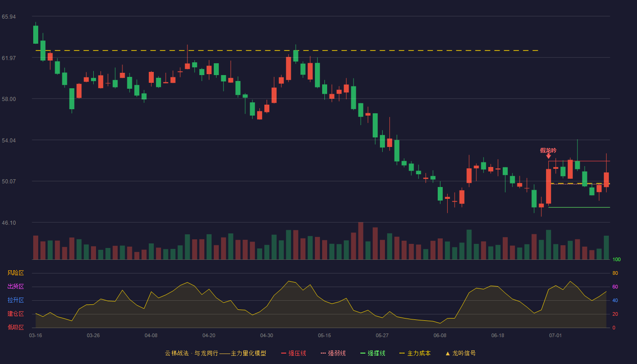Image resolution: width=637 pixels, height=364 pixels.
Task: Toggle the 强撑线 legend series
Action: (x=373, y=353)
